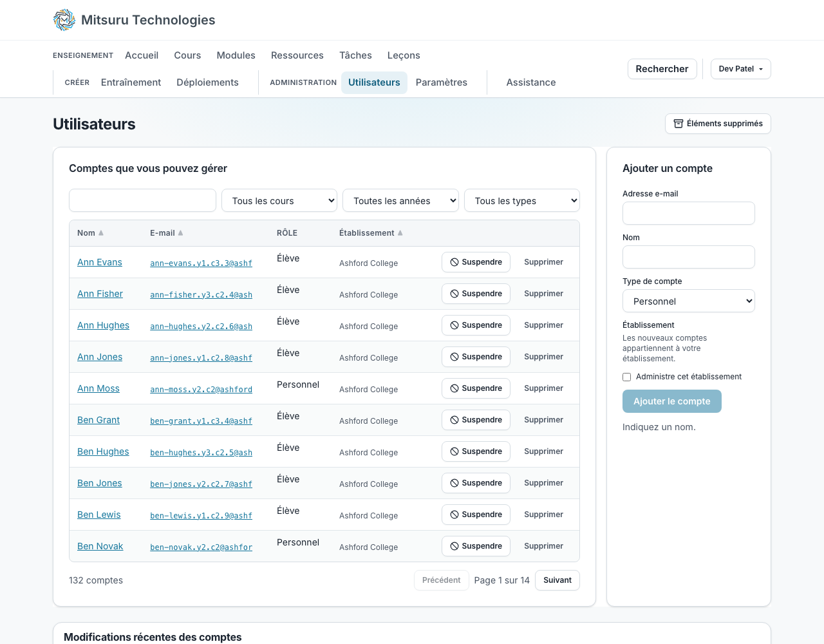This screenshot has height=644, width=824.
Task: Click the Rechercher button
Action: click(x=662, y=69)
